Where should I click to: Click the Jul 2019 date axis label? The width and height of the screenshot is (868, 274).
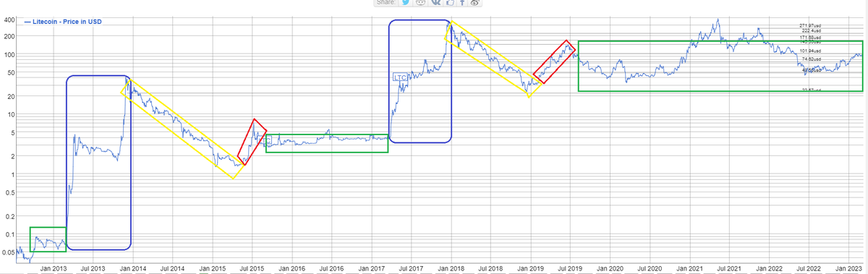[x=570, y=268]
